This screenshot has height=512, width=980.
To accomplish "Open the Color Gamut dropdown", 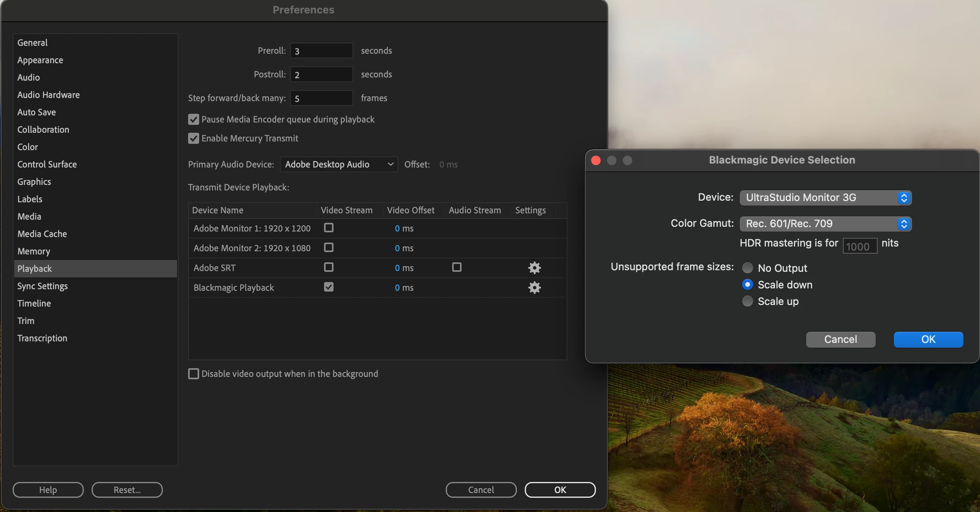I will (x=825, y=224).
